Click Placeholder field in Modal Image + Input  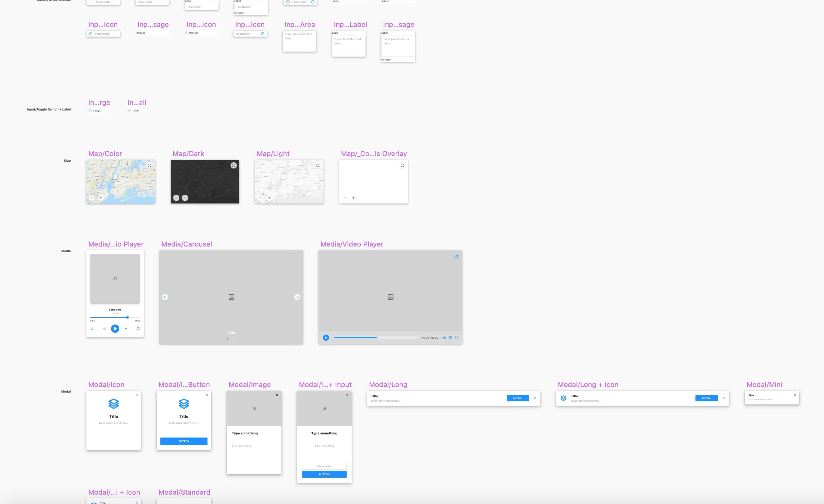324,466
